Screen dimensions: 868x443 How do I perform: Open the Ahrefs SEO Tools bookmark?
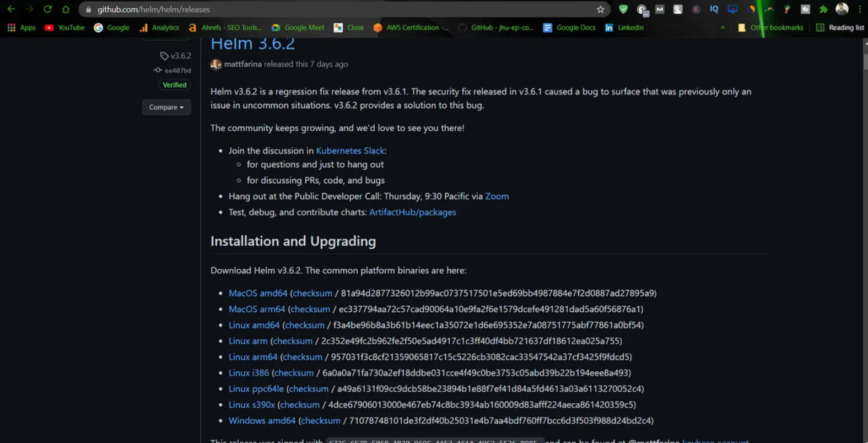coord(225,28)
